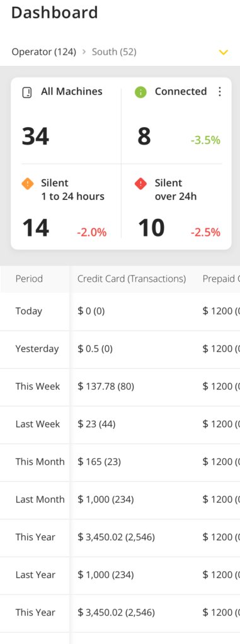This screenshot has width=240, height=644.
Task: Open the Connected machines count 8
Action: [144, 136]
